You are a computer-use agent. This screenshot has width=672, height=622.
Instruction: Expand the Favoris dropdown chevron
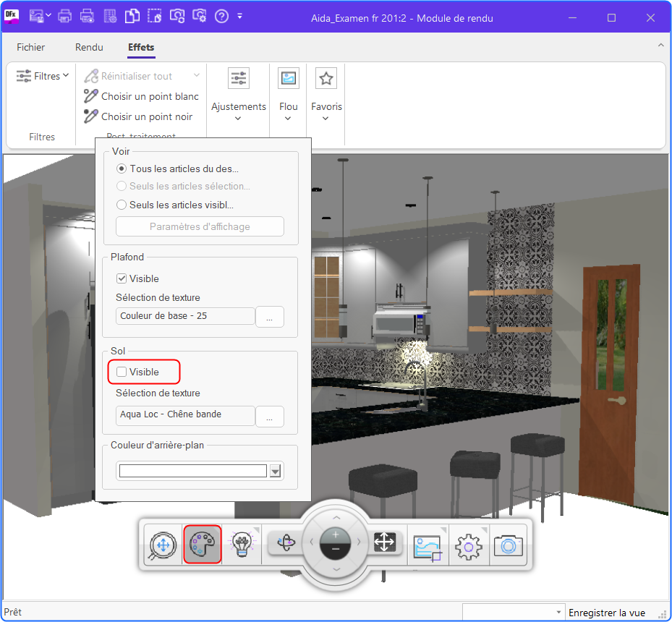[x=326, y=119]
